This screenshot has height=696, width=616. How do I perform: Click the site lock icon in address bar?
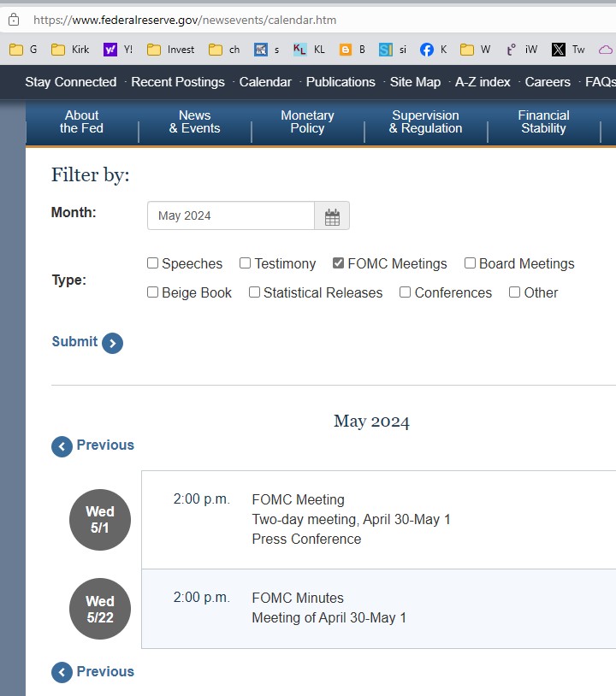(14, 19)
